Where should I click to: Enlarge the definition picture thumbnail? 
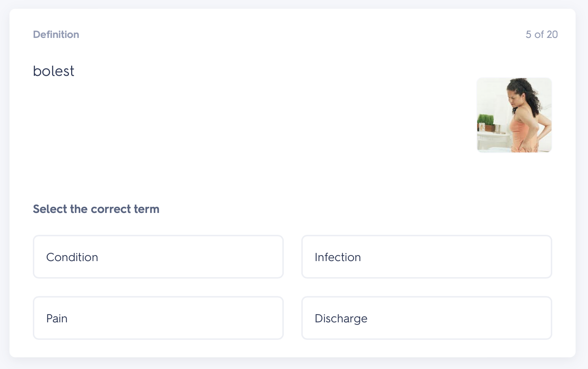tap(514, 115)
